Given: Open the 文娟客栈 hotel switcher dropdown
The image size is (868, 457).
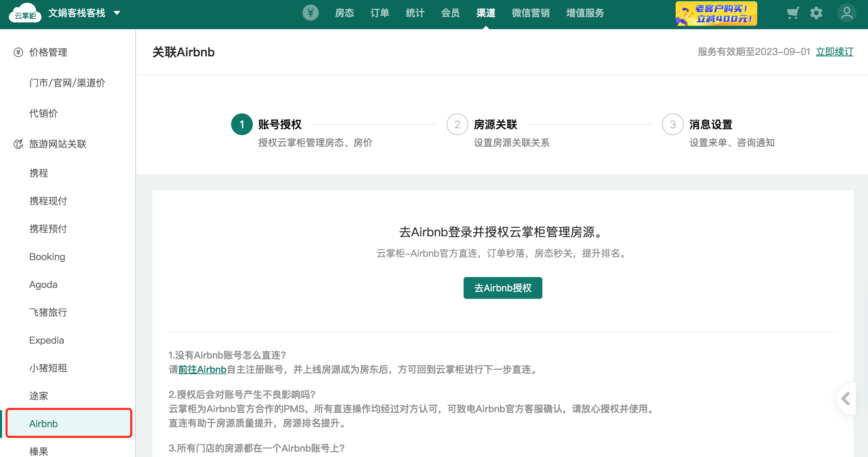Looking at the screenshot, I should pyautogui.click(x=117, y=13).
